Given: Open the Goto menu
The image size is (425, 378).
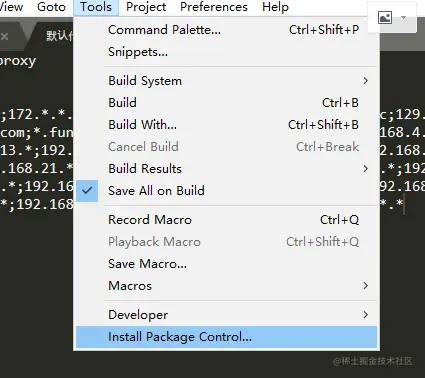Looking at the screenshot, I should coord(51,7).
